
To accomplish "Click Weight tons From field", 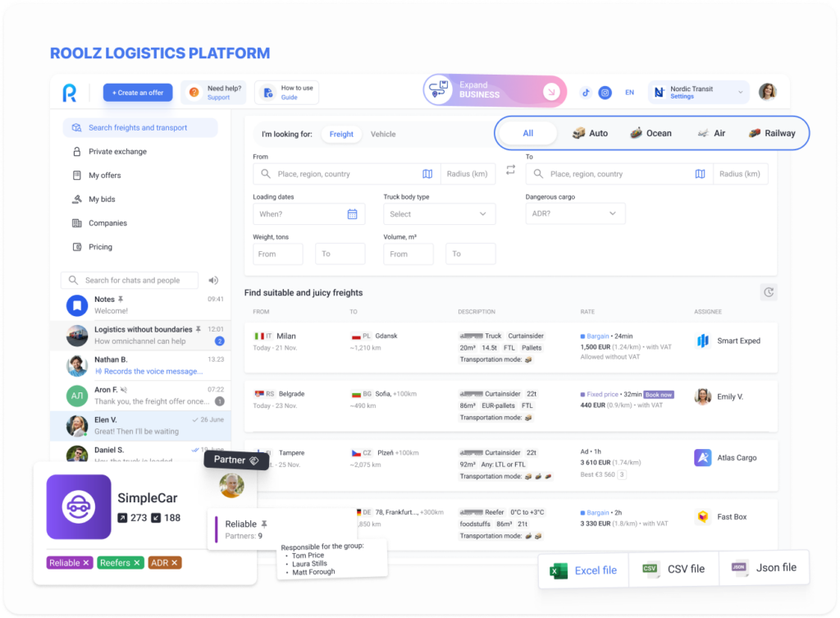I will [x=277, y=254].
